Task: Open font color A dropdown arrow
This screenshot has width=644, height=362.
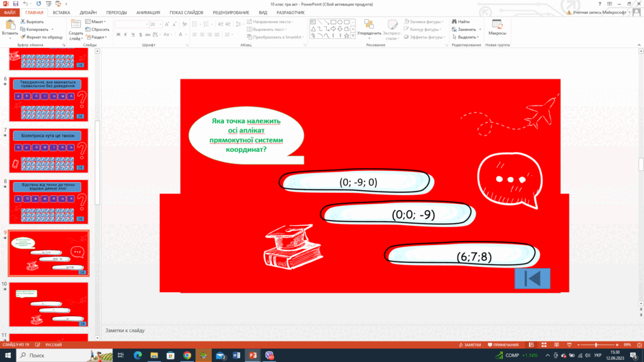Action: (186, 35)
